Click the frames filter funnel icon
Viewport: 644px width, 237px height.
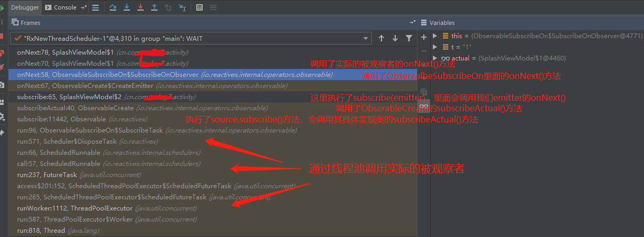[409, 38]
